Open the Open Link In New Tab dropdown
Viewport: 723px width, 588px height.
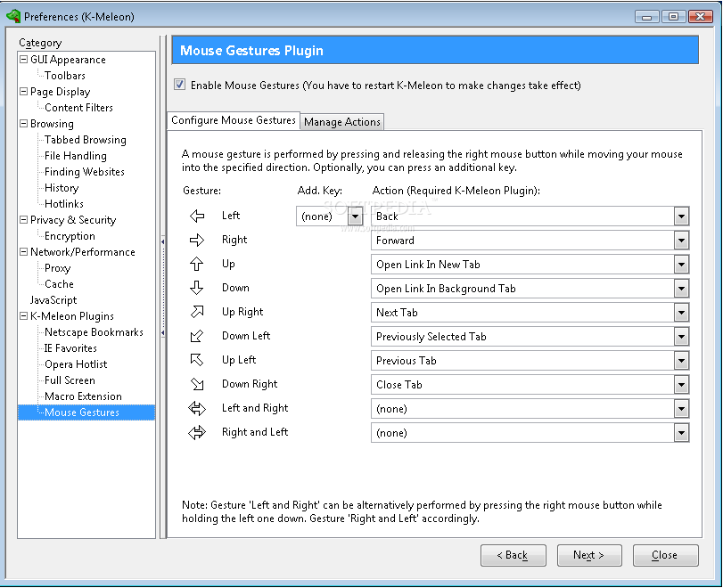click(x=681, y=265)
